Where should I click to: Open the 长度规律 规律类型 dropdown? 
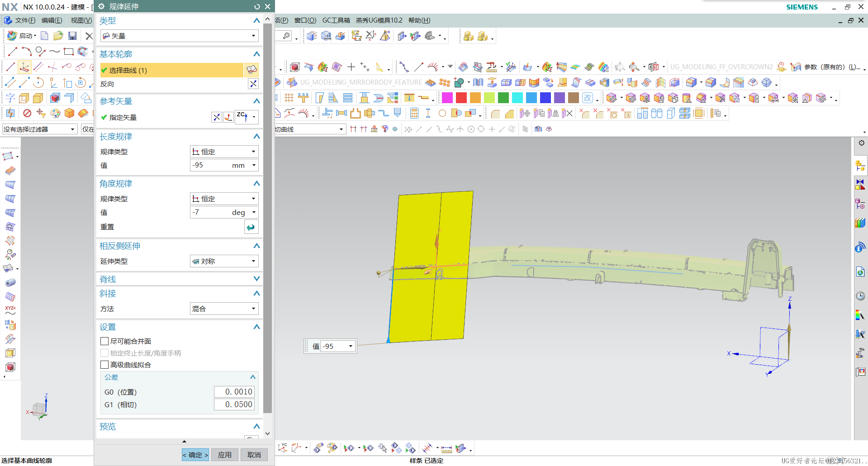coord(224,152)
